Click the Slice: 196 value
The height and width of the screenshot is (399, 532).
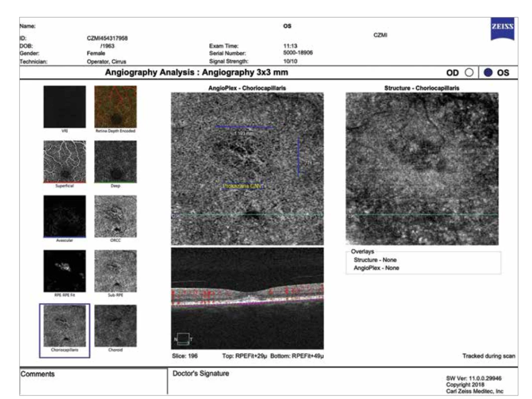pyautogui.click(x=185, y=356)
